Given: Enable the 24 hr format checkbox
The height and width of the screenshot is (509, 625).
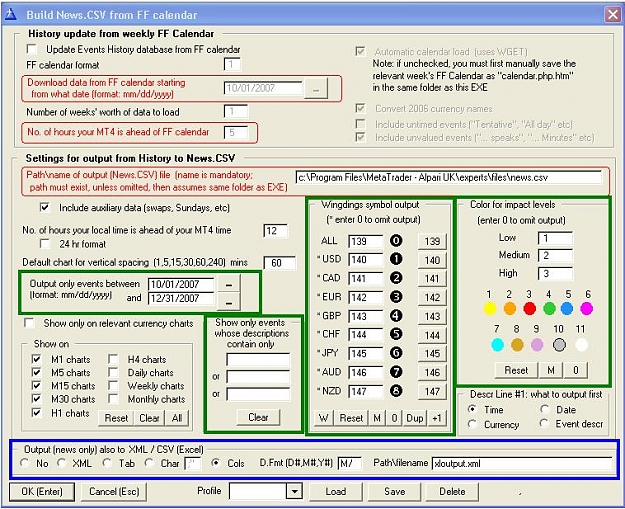Looking at the screenshot, I should (45, 244).
